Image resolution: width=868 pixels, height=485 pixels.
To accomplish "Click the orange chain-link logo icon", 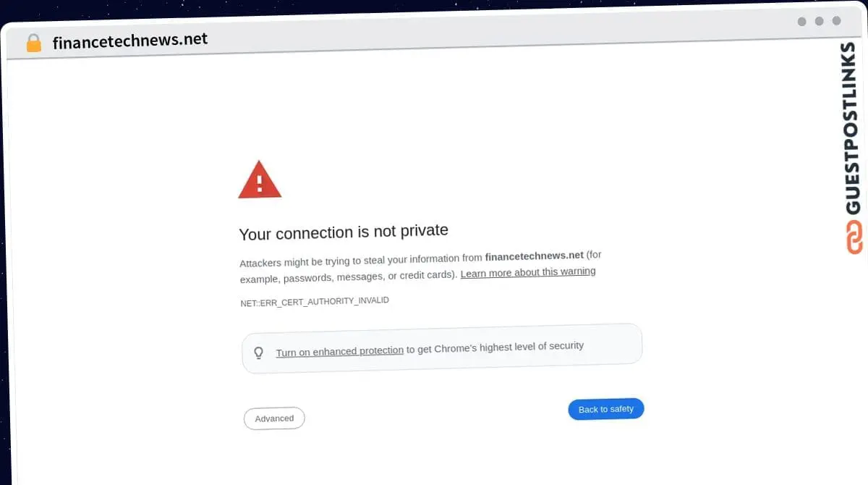I will point(854,237).
